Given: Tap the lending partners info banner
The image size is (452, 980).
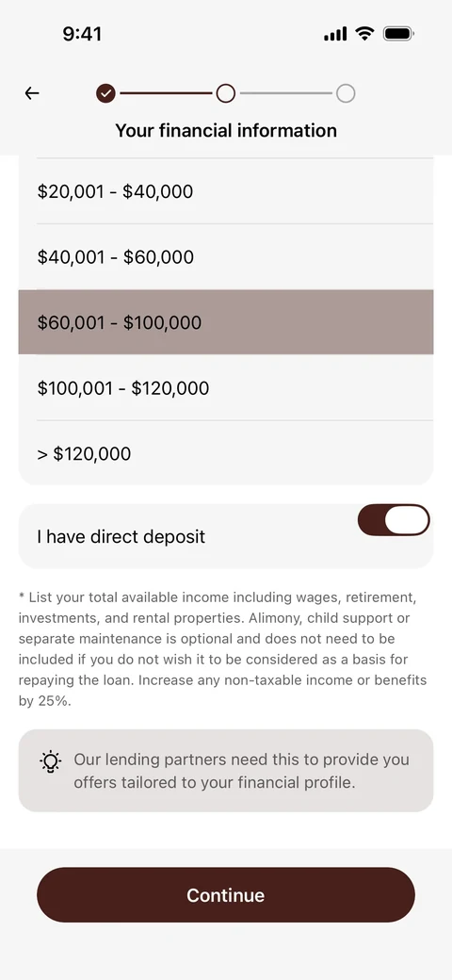Looking at the screenshot, I should pos(226,771).
